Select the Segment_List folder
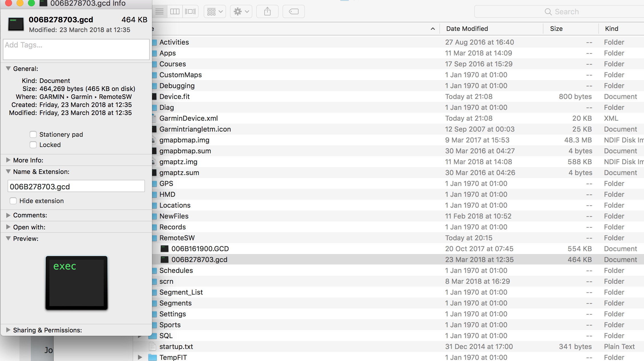Image resolution: width=644 pixels, height=361 pixels. click(x=181, y=292)
